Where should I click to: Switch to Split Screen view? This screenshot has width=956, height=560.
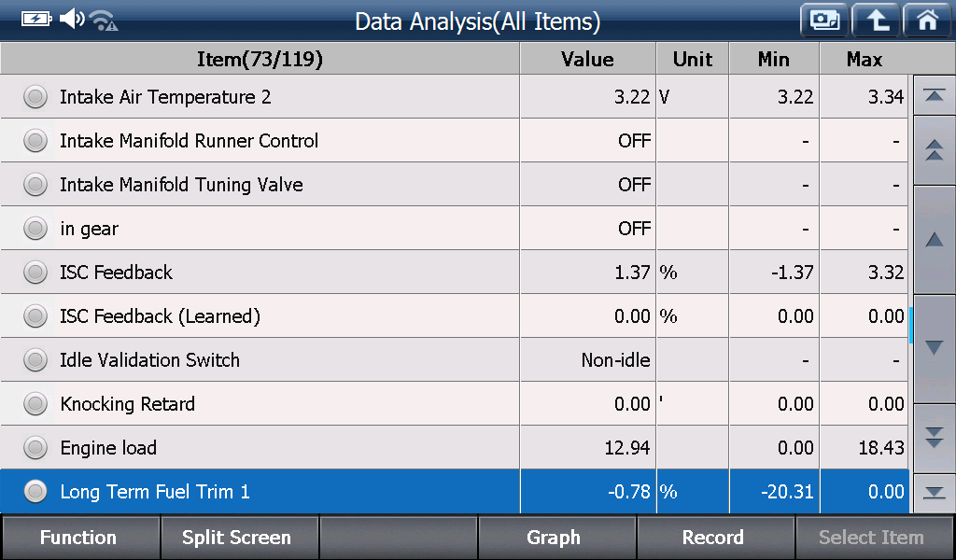238,538
